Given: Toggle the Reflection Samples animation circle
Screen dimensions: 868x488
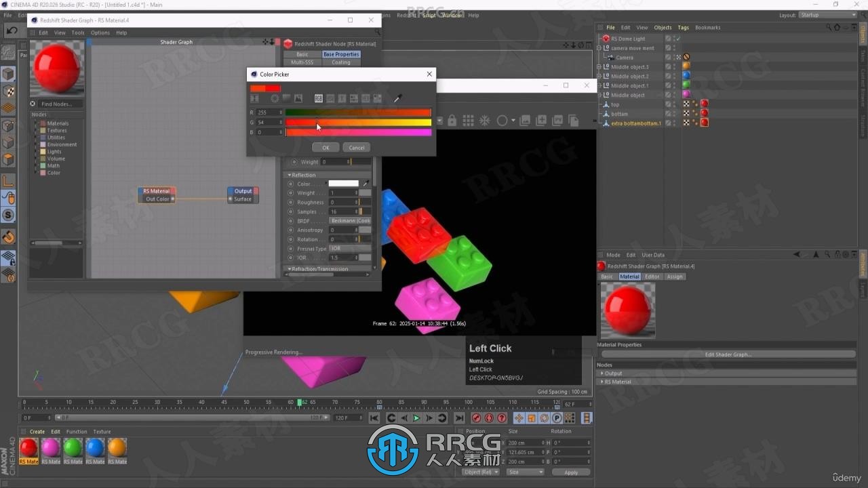Looking at the screenshot, I should click(292, 211).
